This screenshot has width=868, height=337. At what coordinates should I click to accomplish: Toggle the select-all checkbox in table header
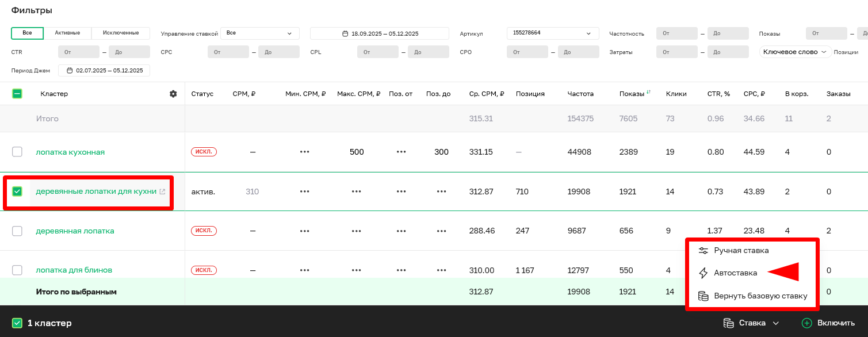coord(17,94)
